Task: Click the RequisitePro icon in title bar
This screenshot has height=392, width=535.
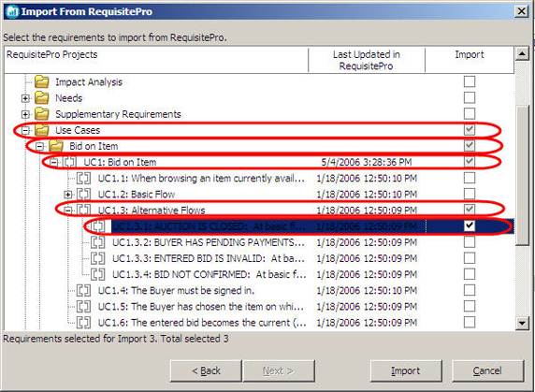Action: coord(12,11)
